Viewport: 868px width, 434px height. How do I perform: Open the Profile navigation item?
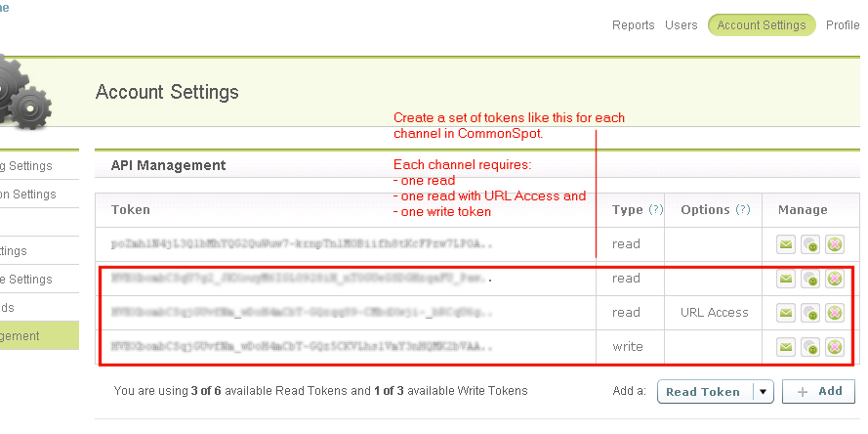tap(843, 25)
